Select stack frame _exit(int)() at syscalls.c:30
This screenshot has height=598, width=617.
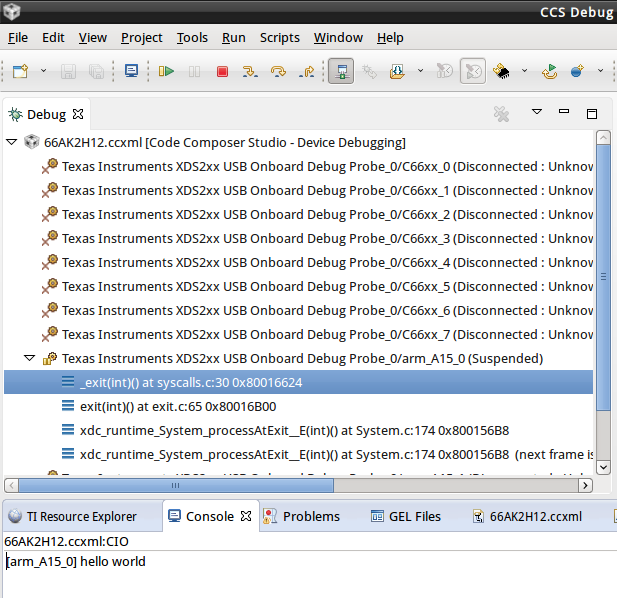pyautogui.click(x=298, y=382)
